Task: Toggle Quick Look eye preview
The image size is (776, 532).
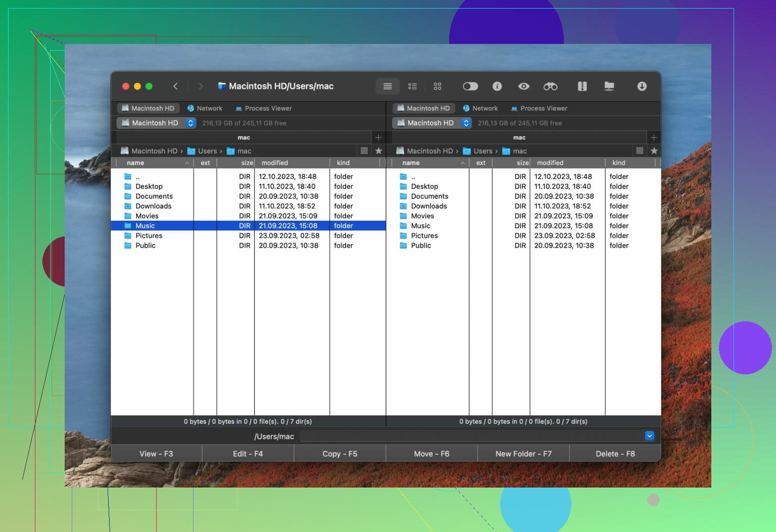Action: pyautogui.click(x=524, y=86)
